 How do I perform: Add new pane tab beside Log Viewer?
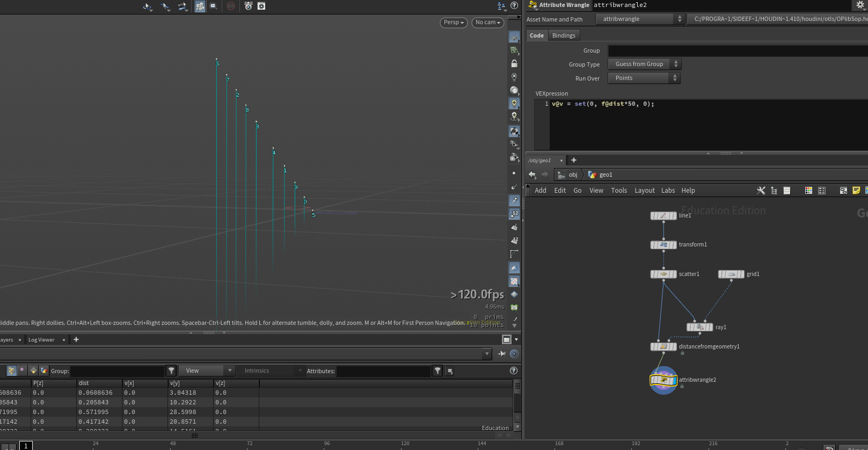pos(76,339)
